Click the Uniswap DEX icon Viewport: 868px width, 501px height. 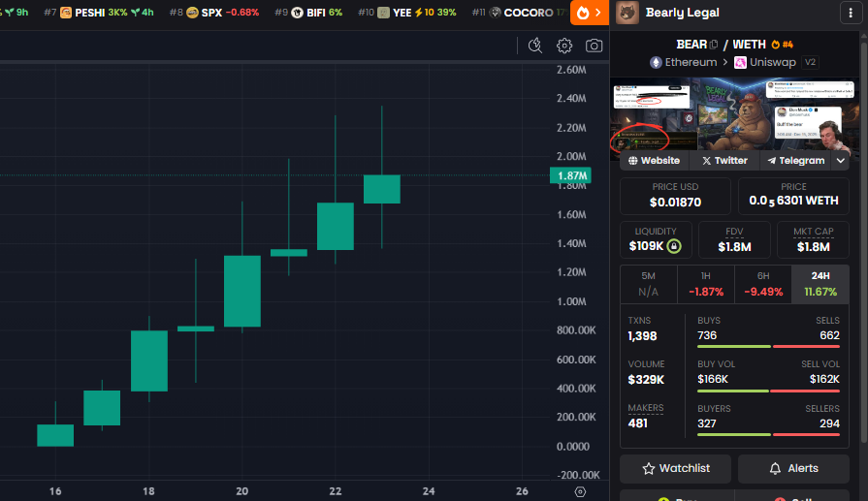[740, 62]
